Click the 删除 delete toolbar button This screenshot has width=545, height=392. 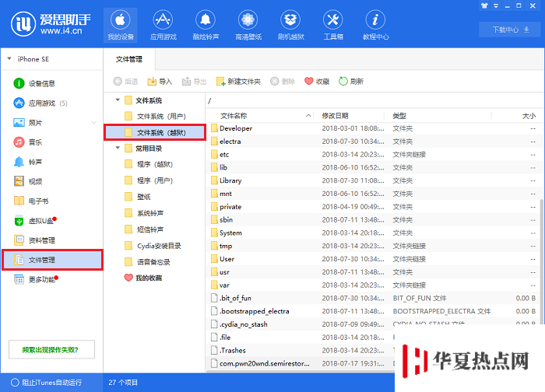tap(282, 81)
